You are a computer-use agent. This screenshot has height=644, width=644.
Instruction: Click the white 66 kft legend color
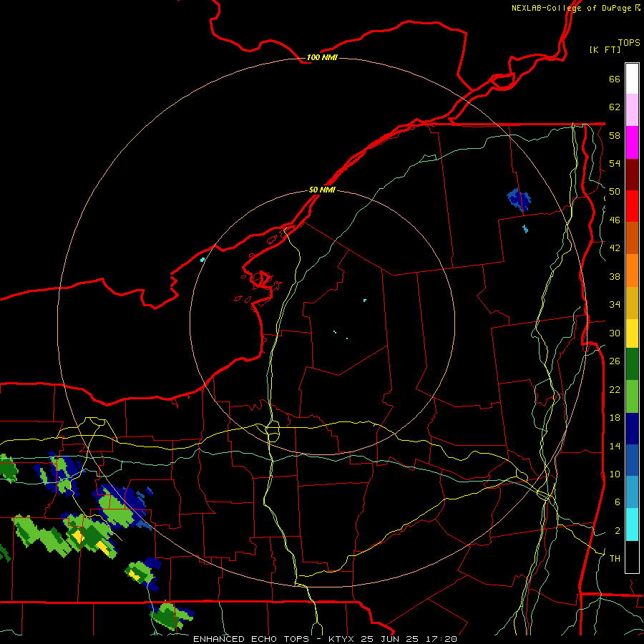[632, 79]
